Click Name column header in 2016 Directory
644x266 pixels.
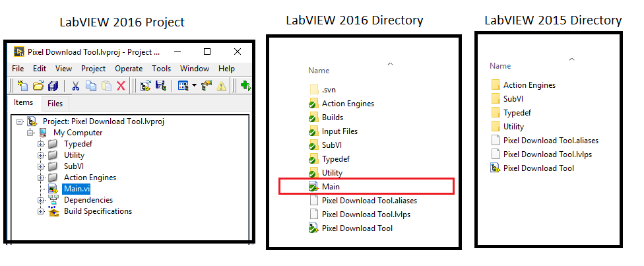(x=319, y=71)
